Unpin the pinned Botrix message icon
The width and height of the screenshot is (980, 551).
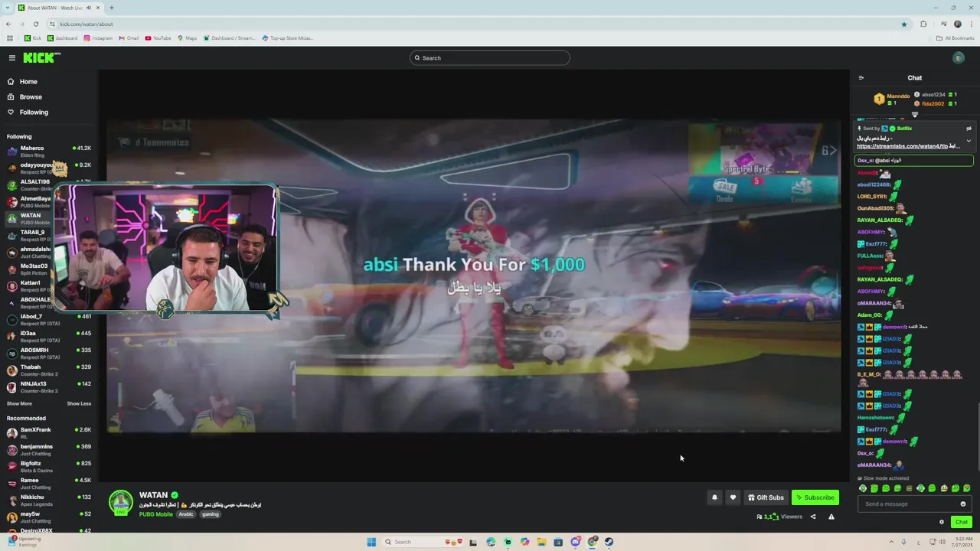[x=969, y=129]
